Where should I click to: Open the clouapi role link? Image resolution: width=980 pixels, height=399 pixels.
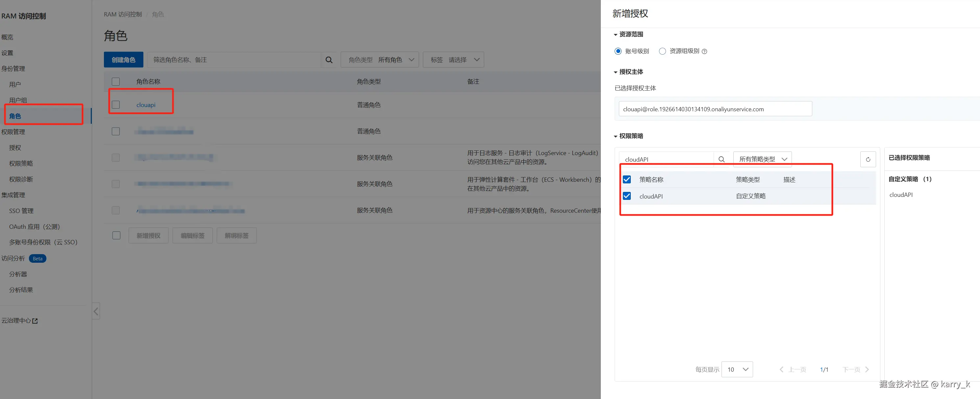pos(146,105)
